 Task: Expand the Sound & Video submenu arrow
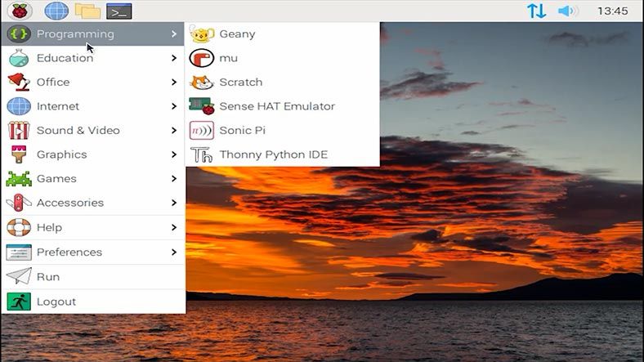tap(174, 131)
